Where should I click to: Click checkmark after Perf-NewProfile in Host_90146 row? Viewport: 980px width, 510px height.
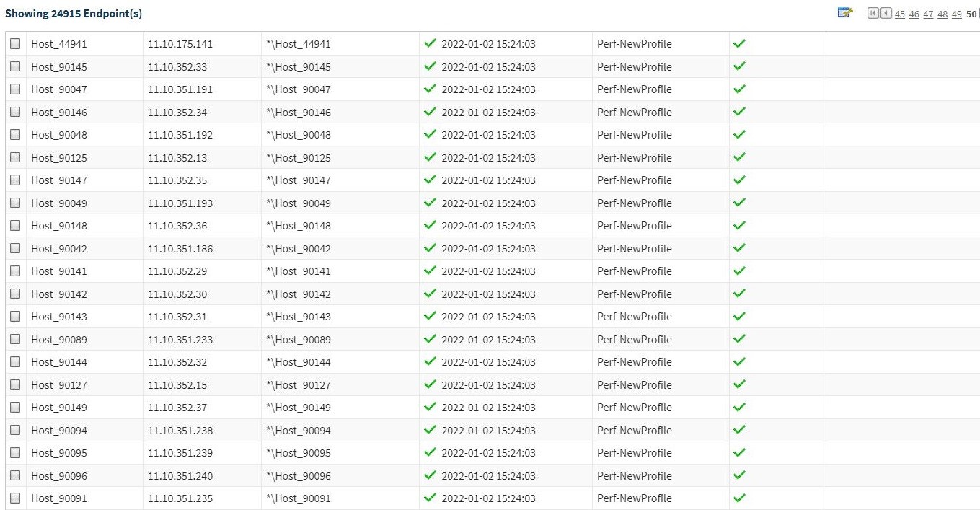[x=739, y=112]
